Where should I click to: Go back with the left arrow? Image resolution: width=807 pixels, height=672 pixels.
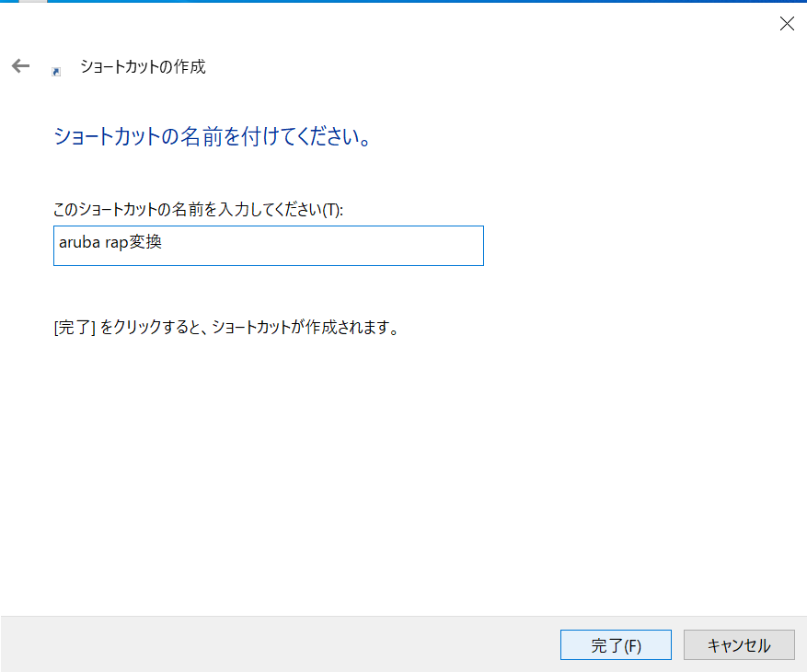[20, 66]
